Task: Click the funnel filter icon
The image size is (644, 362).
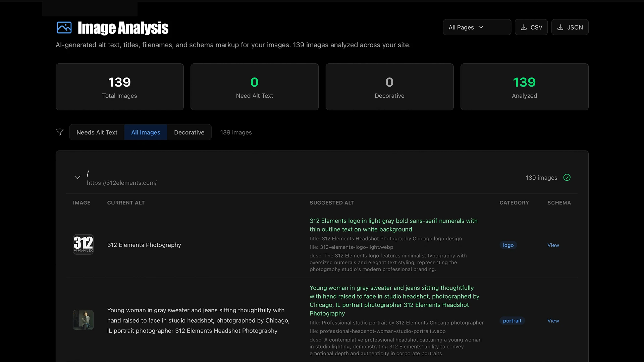Action: [60, 132]
